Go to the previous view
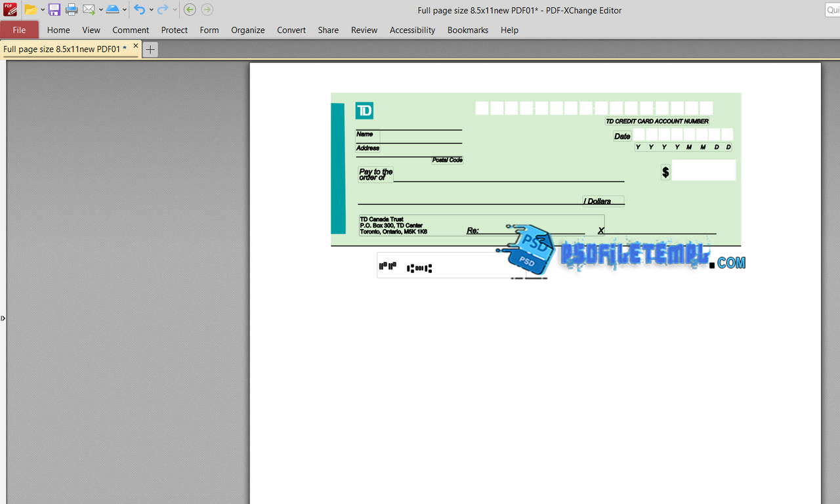This screenshot has width=840, height=504. tap(190, 10)
